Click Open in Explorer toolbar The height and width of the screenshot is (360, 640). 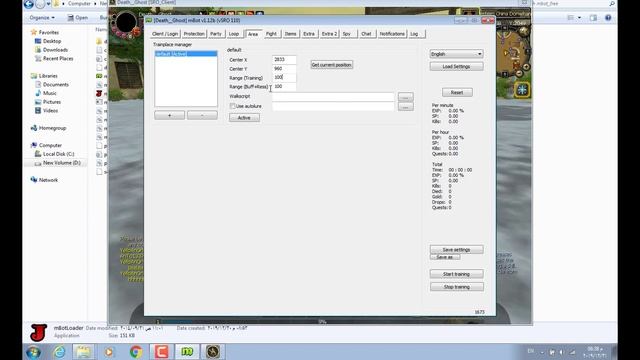[x=78, y=18]
